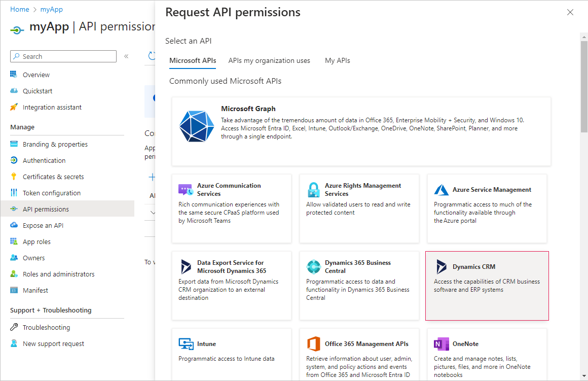Screen dimensions: 588x381
Task: Select the Data Export Service icon
Action: pos(186,266)
